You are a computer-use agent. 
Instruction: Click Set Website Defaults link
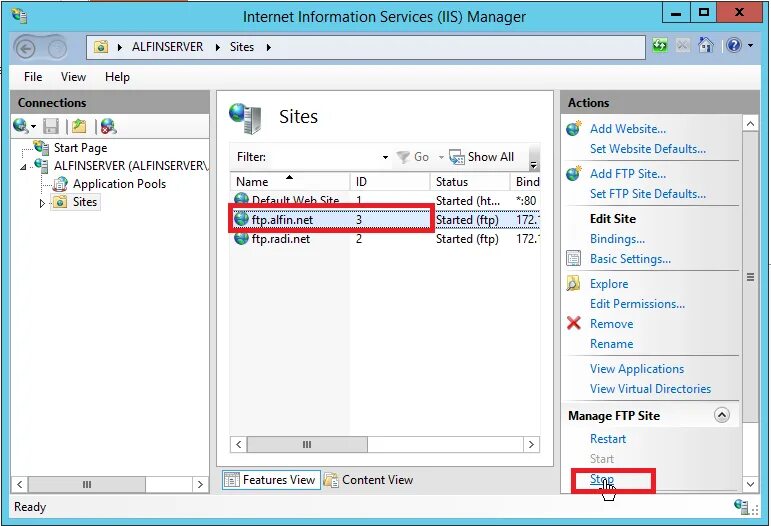(x=648, y=149)
